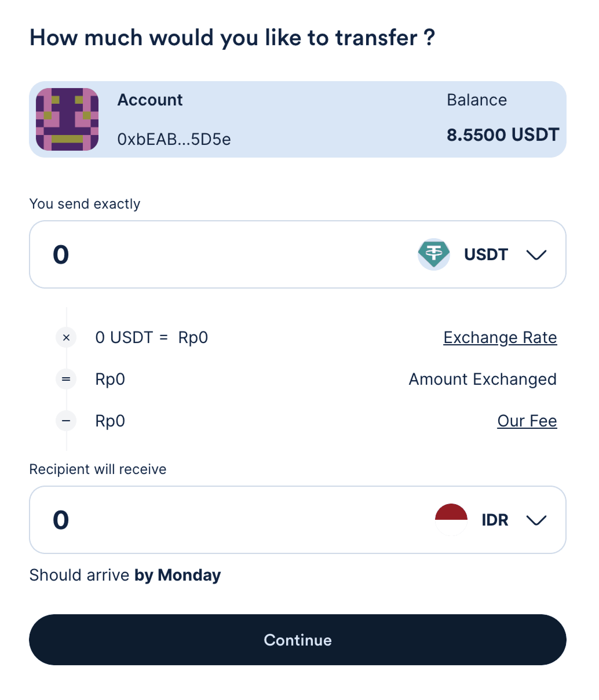Click the multiply symbol circle icon
Screen dimensions: 599x700
66,337
